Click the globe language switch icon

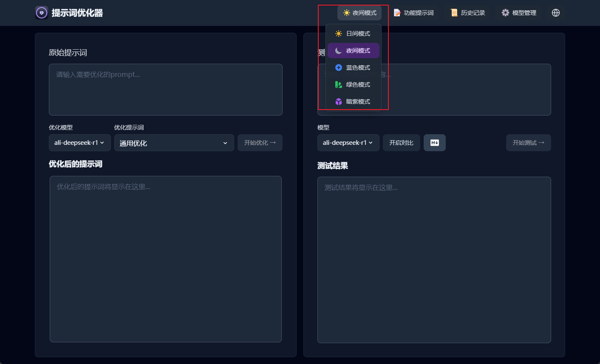click(555, 13)
